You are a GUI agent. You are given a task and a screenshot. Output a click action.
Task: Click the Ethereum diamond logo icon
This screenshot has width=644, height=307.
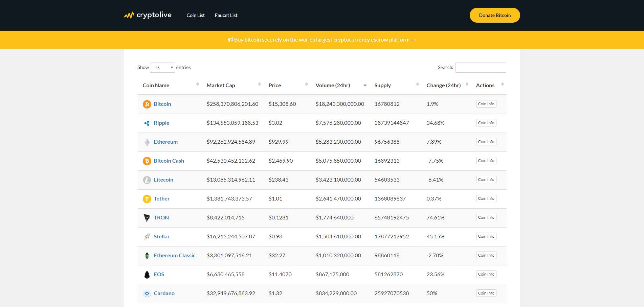coord(147,142)
